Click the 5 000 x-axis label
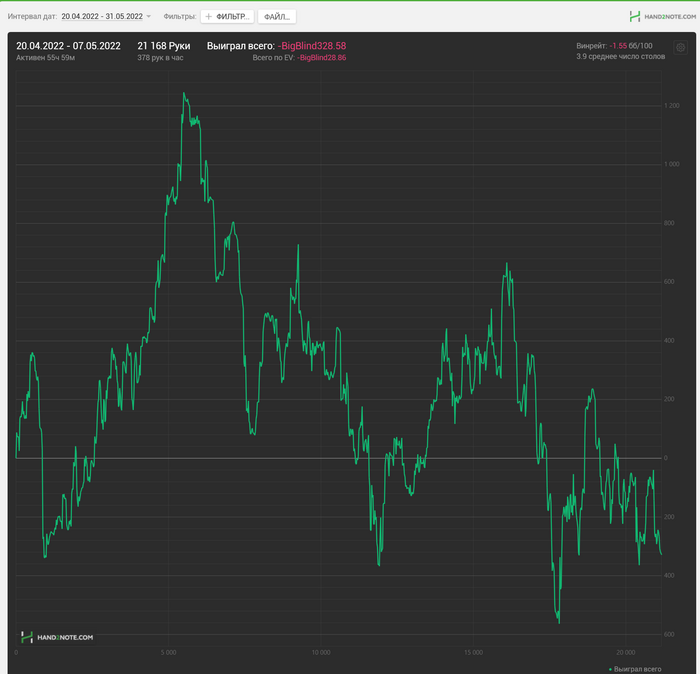The width and height of the screenshot is (700, 674). coord(168,653)
